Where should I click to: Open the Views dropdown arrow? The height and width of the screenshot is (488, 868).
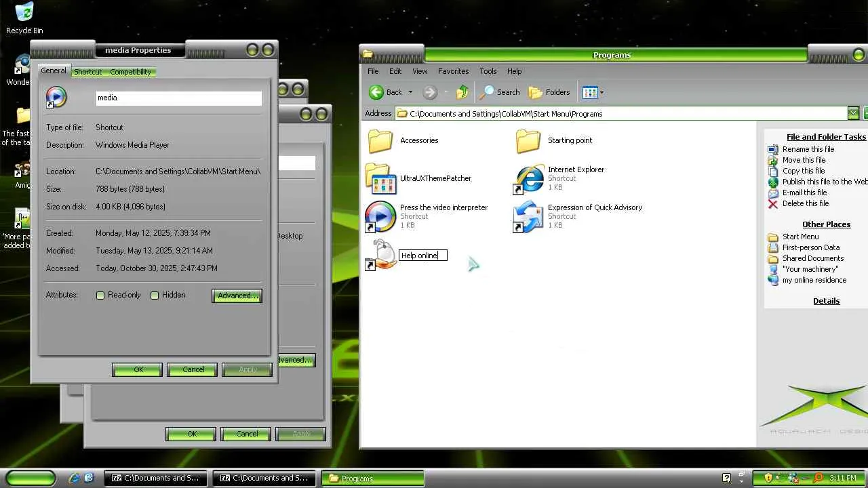coord(601,92)
